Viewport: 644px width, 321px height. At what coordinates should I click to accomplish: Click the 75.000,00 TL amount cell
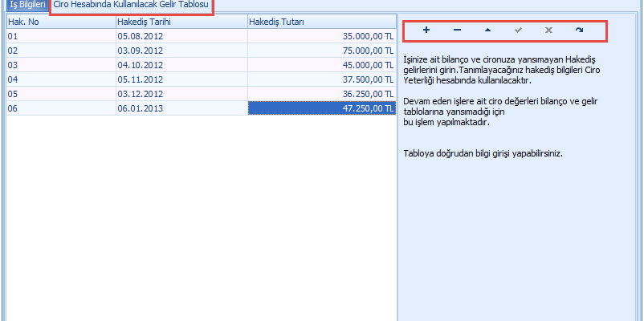[x=321, y=51]
